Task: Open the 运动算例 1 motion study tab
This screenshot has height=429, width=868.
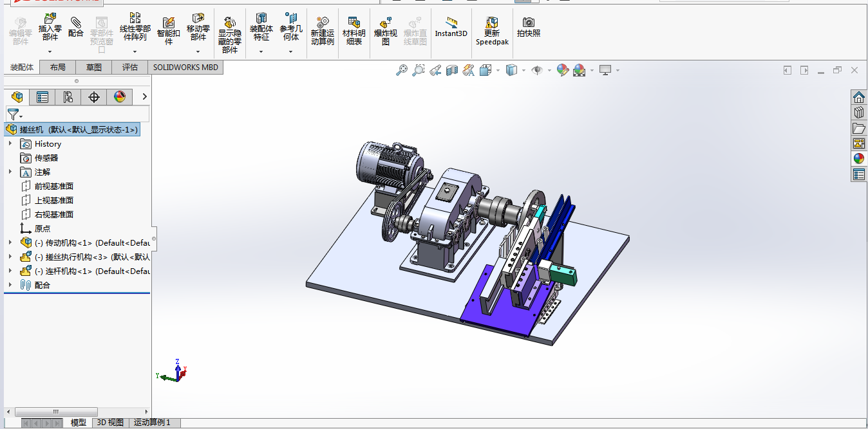Action: click(153, 423)
